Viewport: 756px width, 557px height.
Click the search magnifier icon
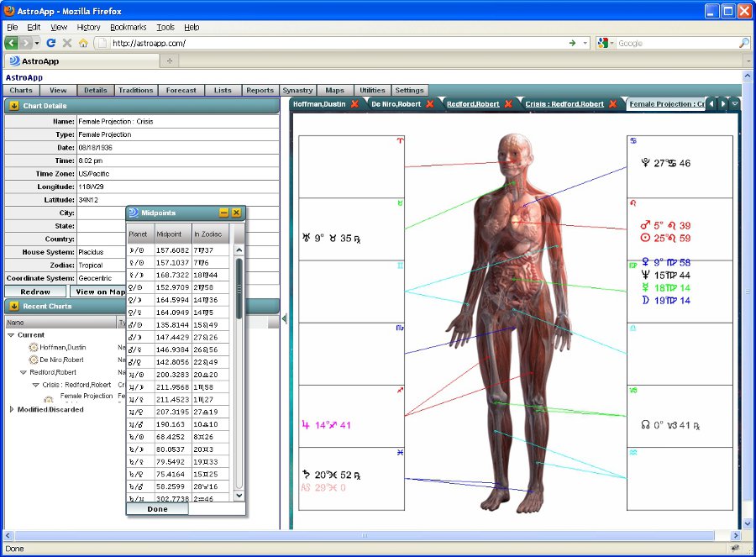pyautogui.click(x=744, y=43)
